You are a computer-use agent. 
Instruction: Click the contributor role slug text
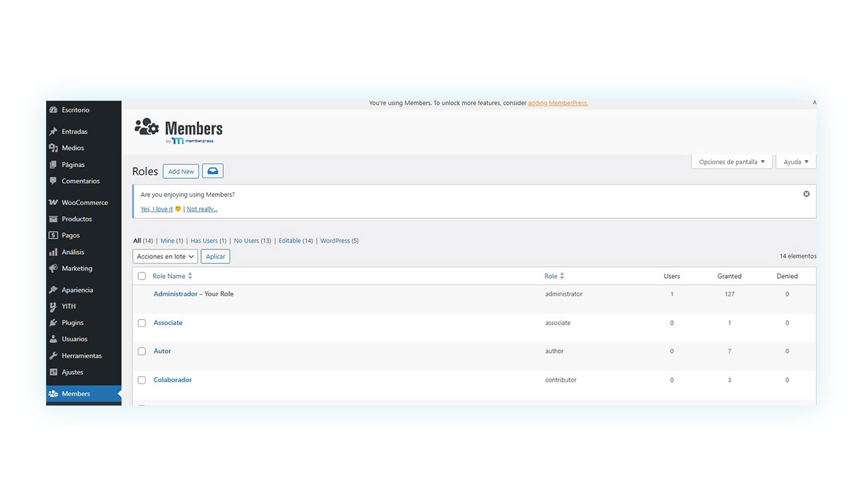tap(561, 380)
